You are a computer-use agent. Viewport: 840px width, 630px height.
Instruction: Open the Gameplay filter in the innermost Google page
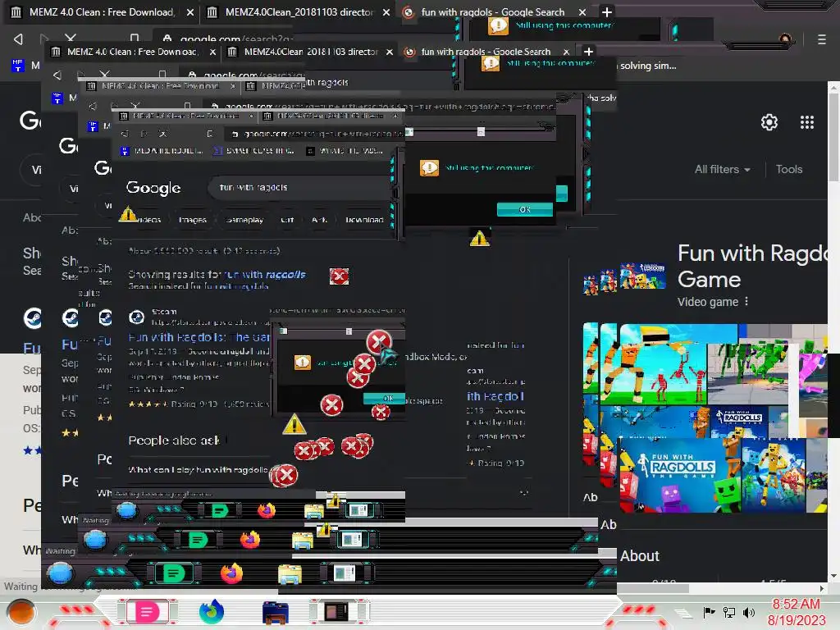(244, 220)
